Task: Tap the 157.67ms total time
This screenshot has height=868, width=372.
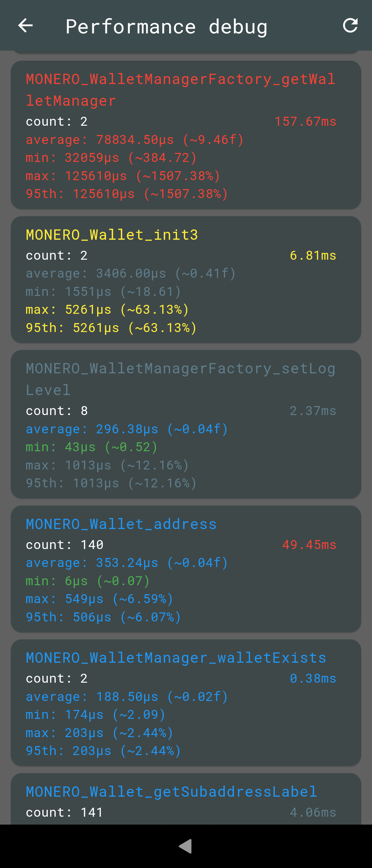Action: 305,122
